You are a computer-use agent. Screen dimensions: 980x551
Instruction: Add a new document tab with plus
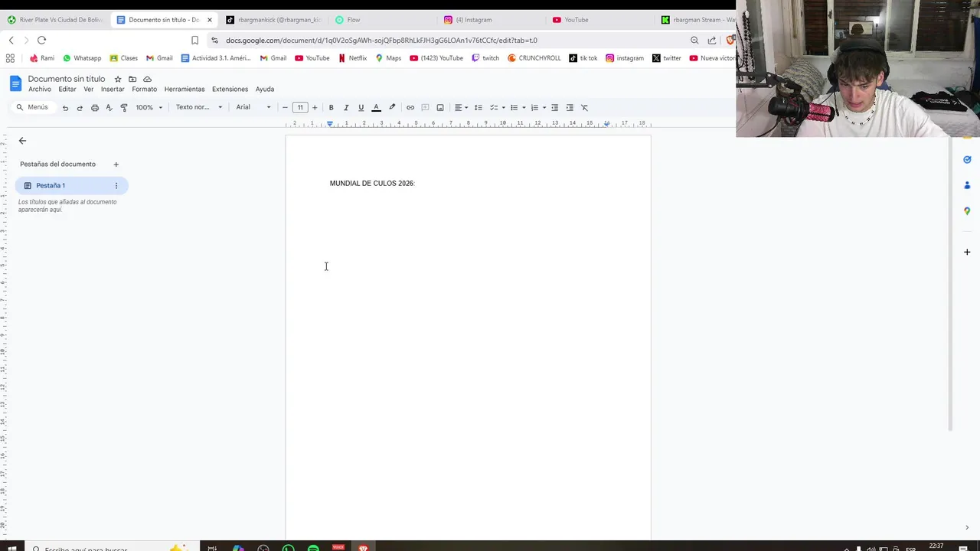(x=116, y=165)
